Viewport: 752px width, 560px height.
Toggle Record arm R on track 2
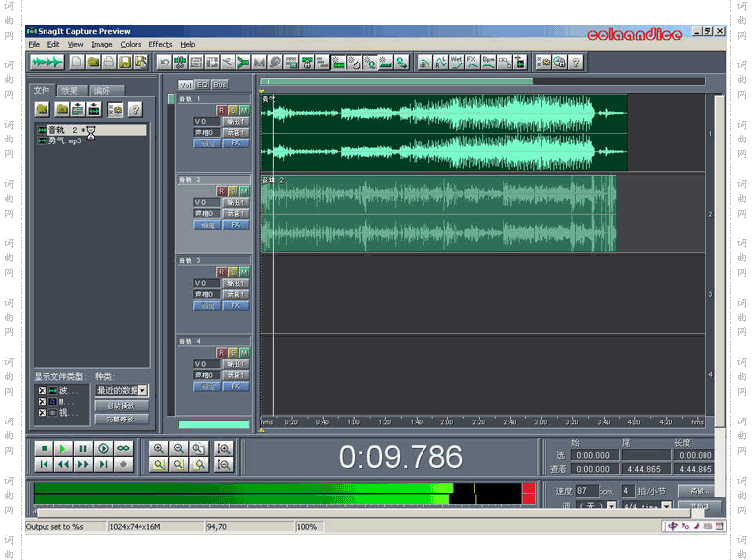pyautogui.click(x=221, y=191)
